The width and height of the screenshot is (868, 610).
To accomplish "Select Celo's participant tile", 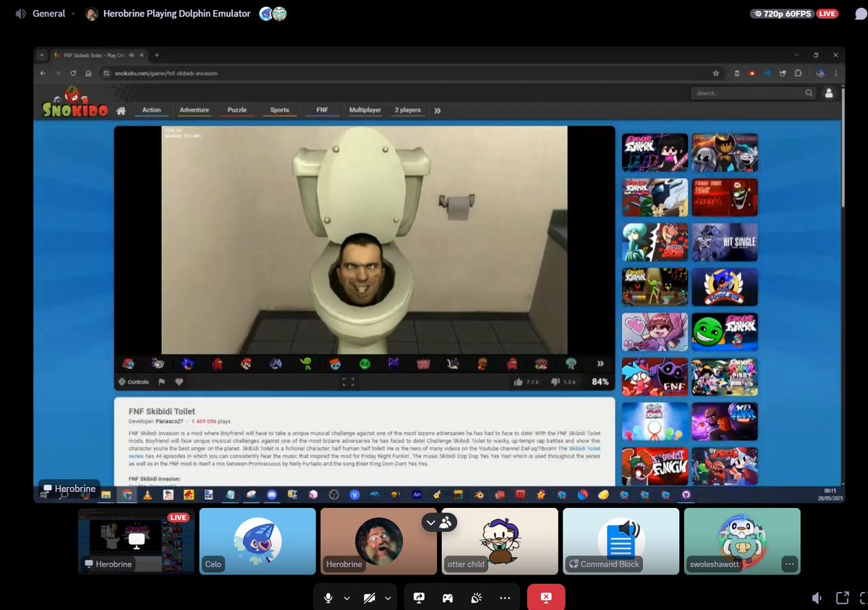I will pyautogui.click(x=258, y=541).
